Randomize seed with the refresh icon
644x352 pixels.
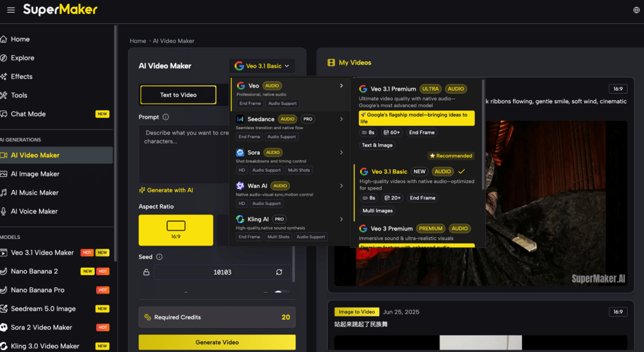[279, 272]
